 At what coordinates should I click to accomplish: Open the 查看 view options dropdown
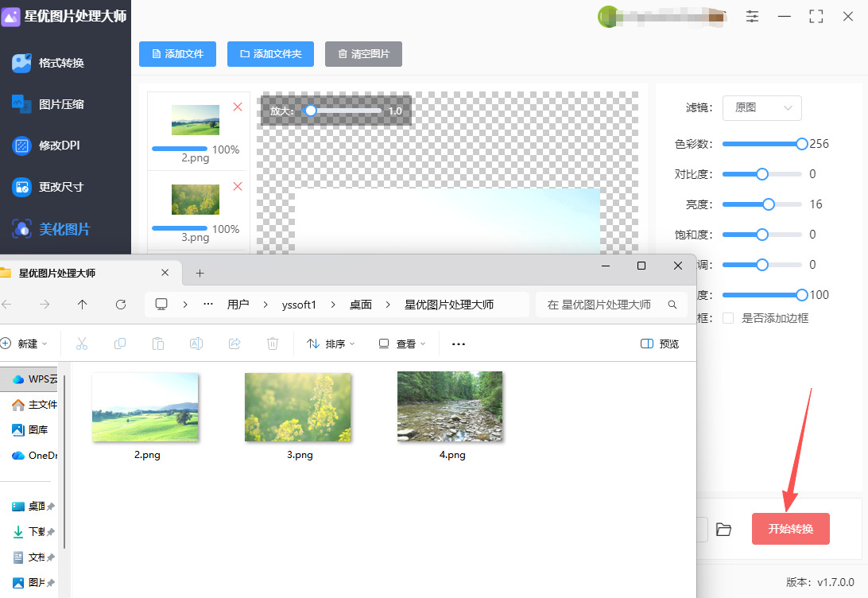pyautogui.click(x=402, y=344)
